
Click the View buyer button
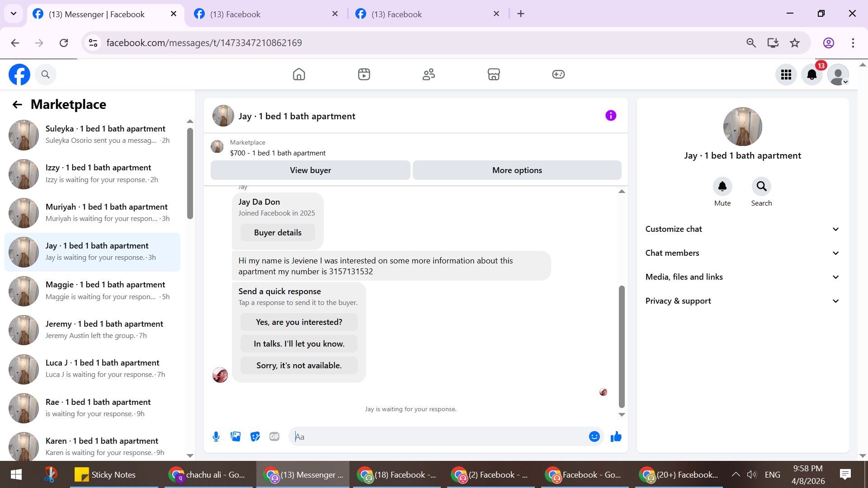[x=310, y=170]
